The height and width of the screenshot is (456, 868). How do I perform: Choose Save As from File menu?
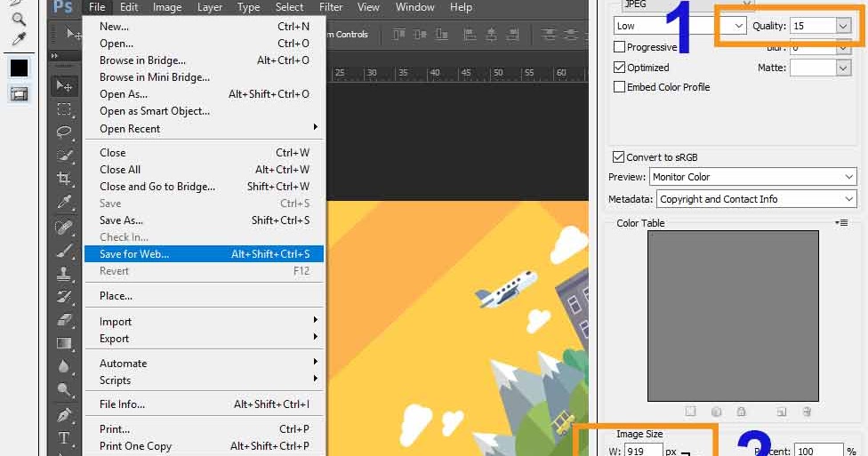point(204,220)
